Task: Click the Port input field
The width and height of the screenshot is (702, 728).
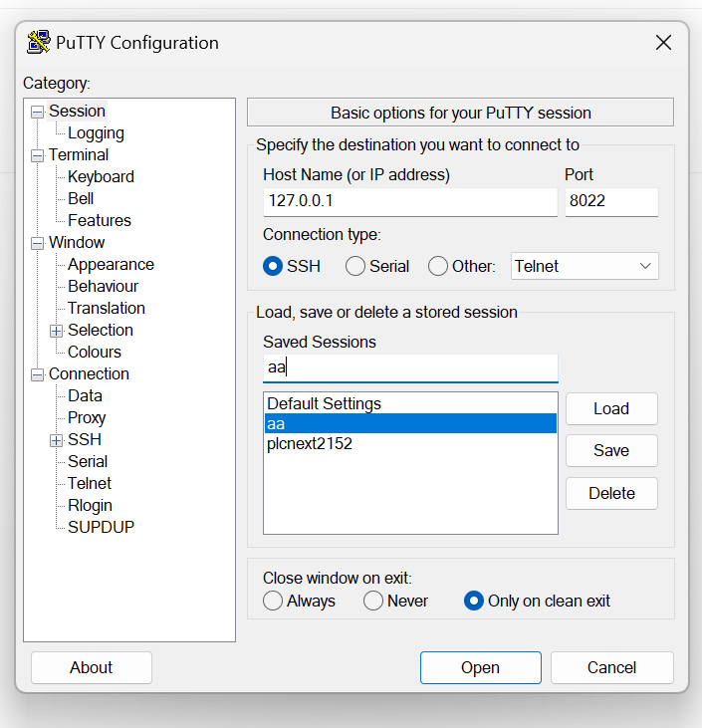Action: pyautogui.click(x=611, y=202)
